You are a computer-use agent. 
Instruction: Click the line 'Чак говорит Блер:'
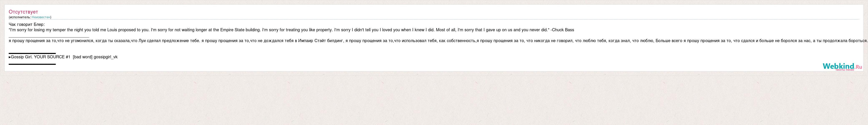pyautogui.click(x=27, y=25)
